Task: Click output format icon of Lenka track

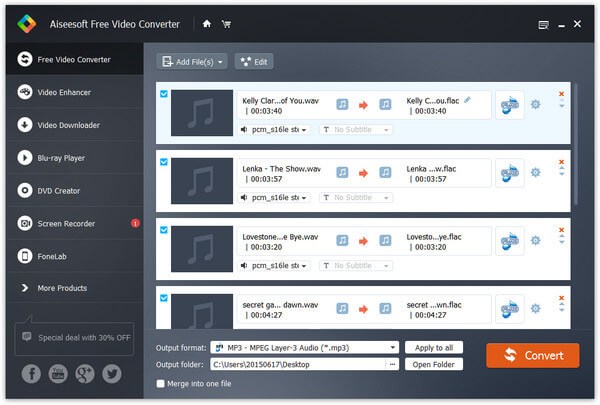Action: 385,173
